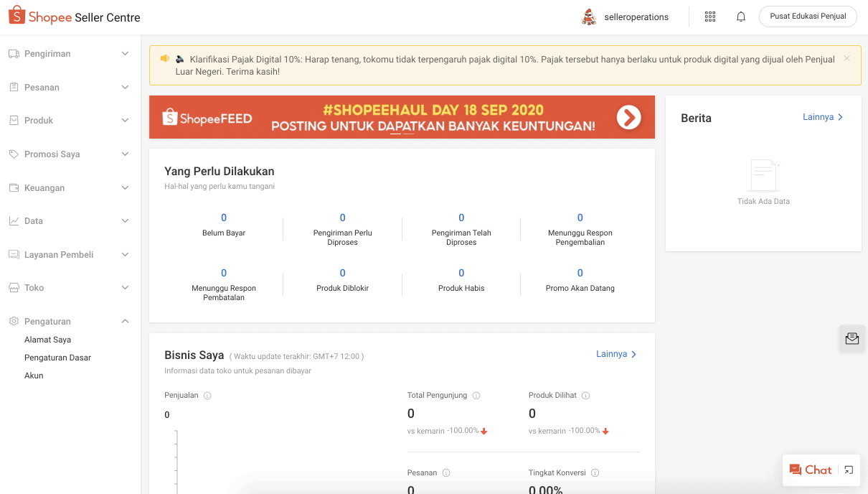Click the Pesanan clipboard icon

(14, 88)
